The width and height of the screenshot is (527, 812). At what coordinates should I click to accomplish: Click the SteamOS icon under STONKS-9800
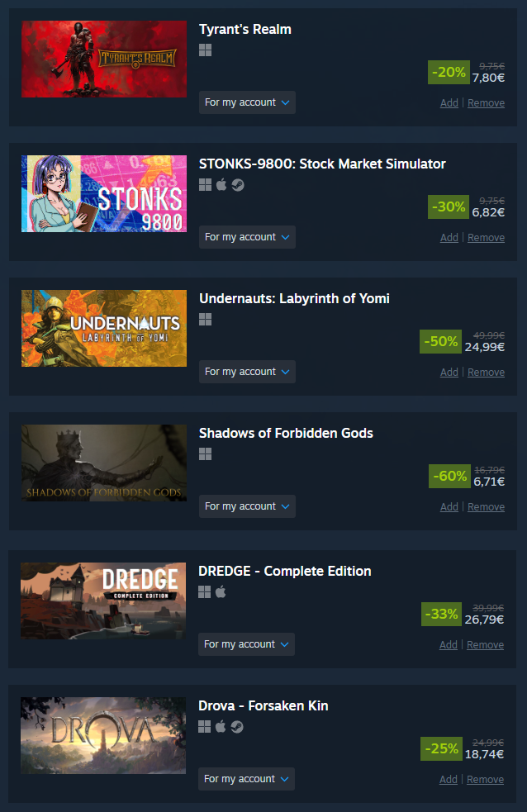pyautogui.click(x=238, y=185)
